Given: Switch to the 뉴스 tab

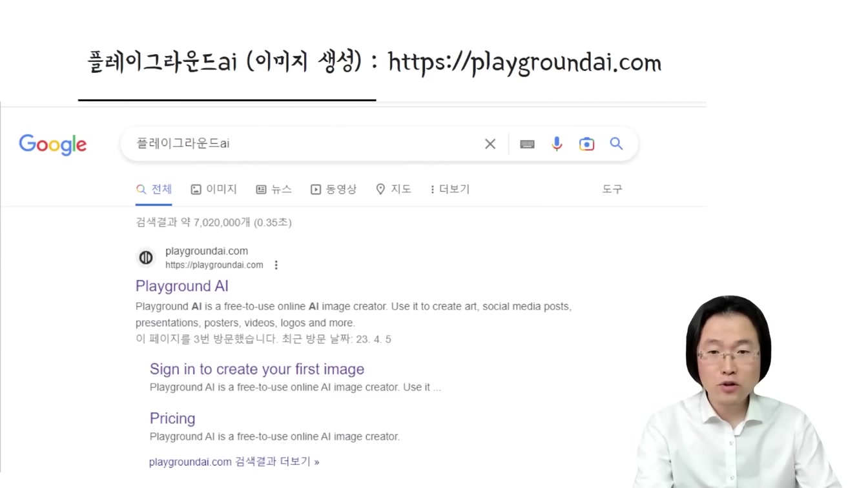Looking at the screenshot, I should click(274, 189).
